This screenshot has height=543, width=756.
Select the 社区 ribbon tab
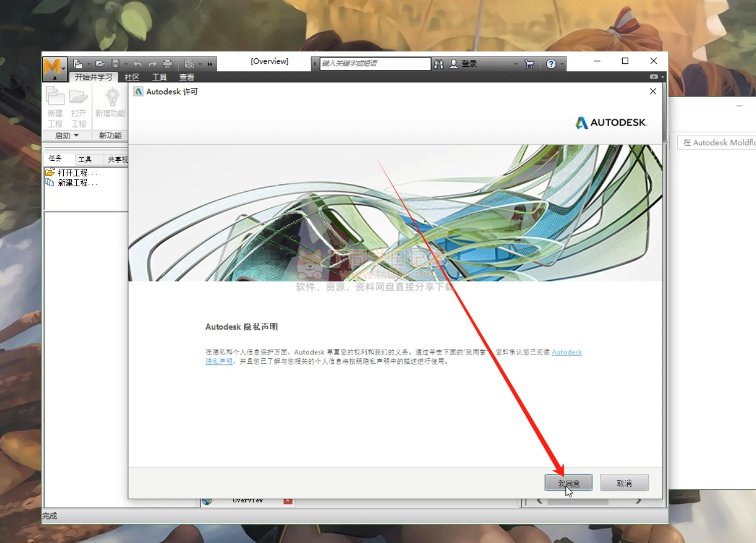[132, 77]
